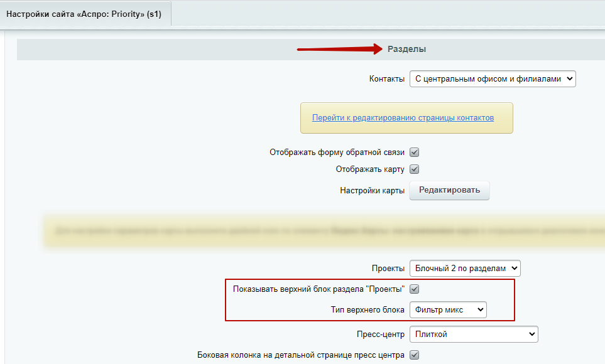Click the Настройки карты label

pos(372,191)
